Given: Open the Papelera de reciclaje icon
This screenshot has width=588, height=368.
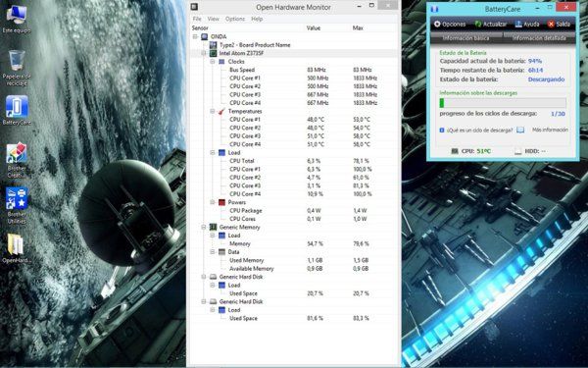Looking at the screenshot, I should 17,68.
